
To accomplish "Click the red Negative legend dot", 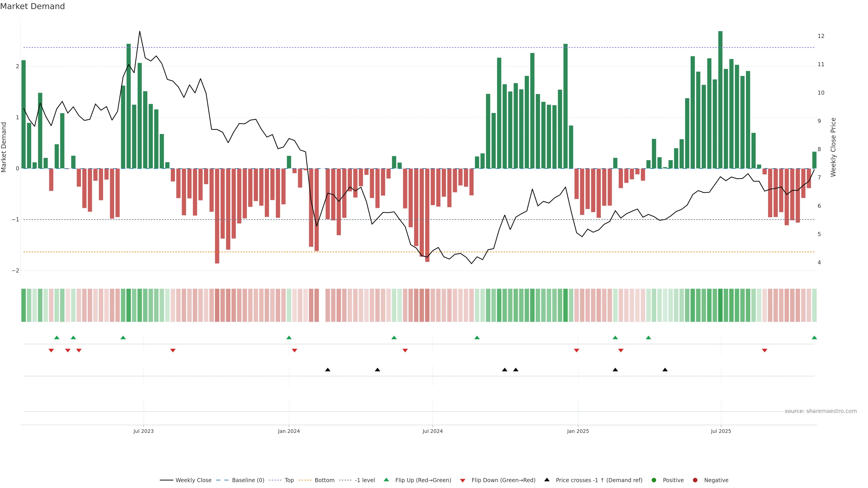I will pyautogui.click(x=695, y=480).
